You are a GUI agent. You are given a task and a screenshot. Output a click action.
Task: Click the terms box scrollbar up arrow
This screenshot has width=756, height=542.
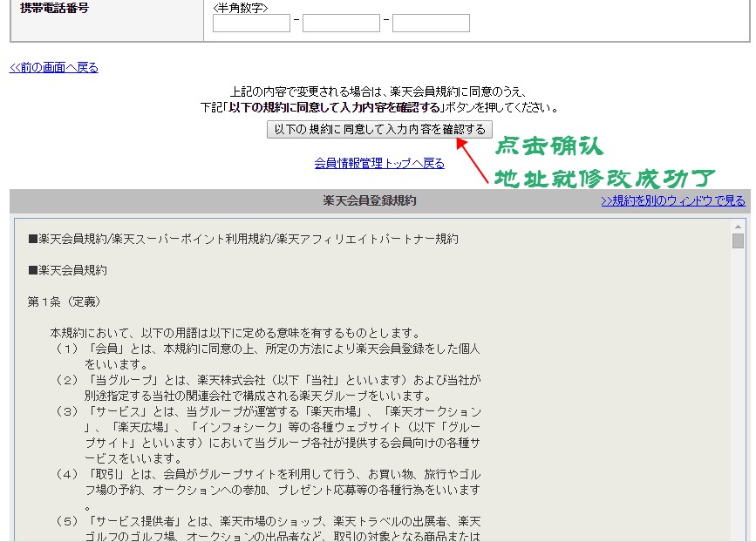pos(738,226)
